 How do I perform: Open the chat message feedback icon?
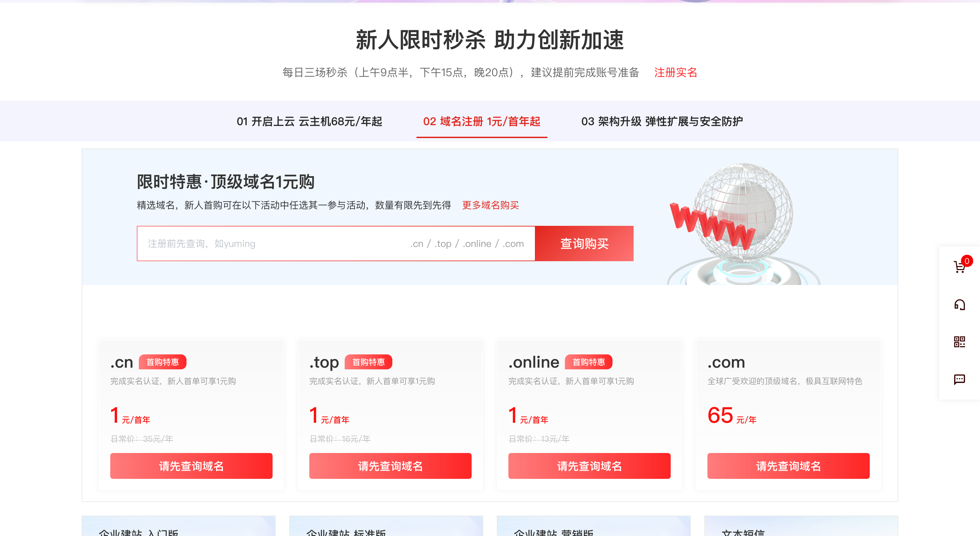960,379
